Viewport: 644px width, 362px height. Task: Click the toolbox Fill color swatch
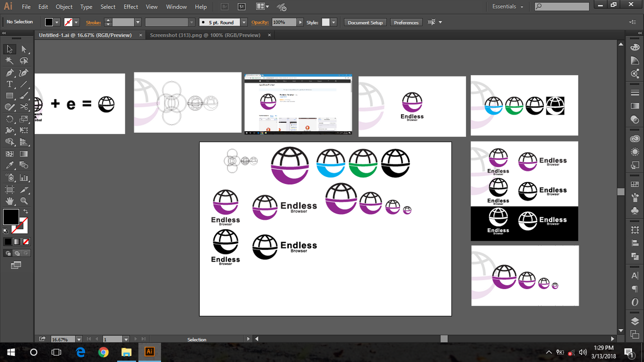tap(11, 217)
